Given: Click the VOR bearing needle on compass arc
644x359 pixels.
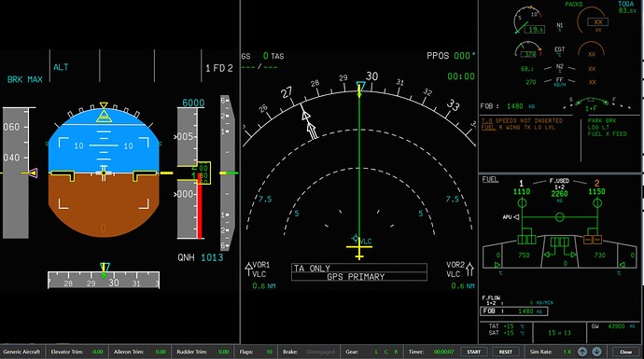Looking at the screenshot, I should 308,122.
